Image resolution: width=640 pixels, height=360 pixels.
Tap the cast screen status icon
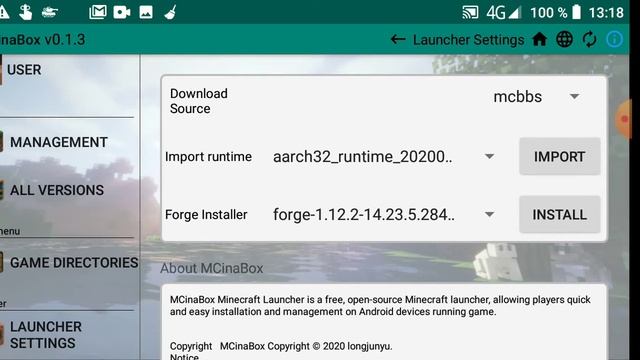(x=470, y=12)
